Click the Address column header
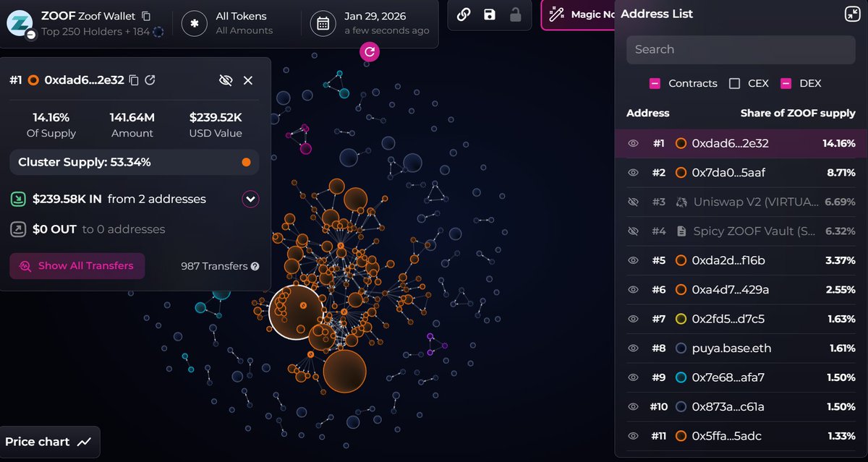Viewport: 868px width, 462px height. pyautogui.click(x=648, y=114)
